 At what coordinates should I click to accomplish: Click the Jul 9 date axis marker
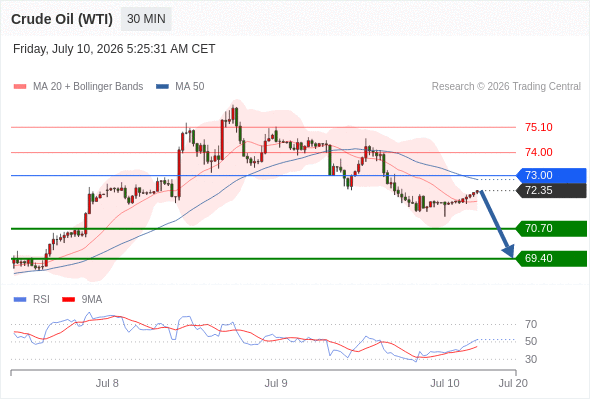276,383
